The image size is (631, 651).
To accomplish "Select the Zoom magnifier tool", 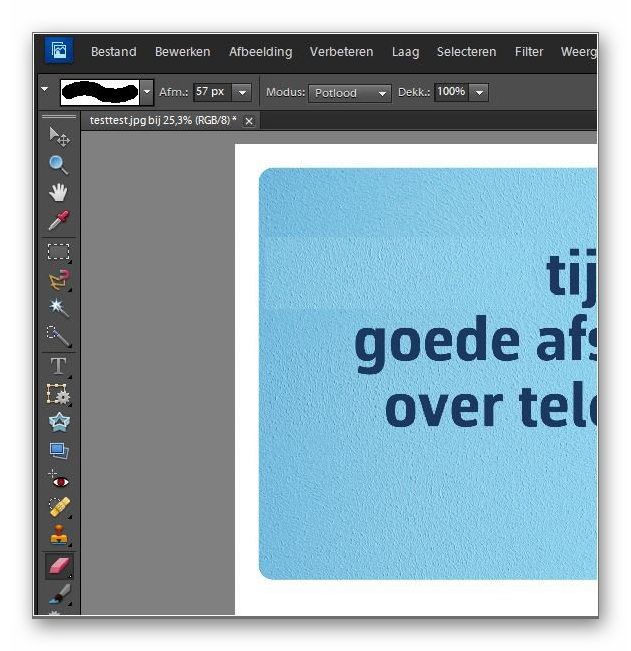I will click(x=59, y=164).
